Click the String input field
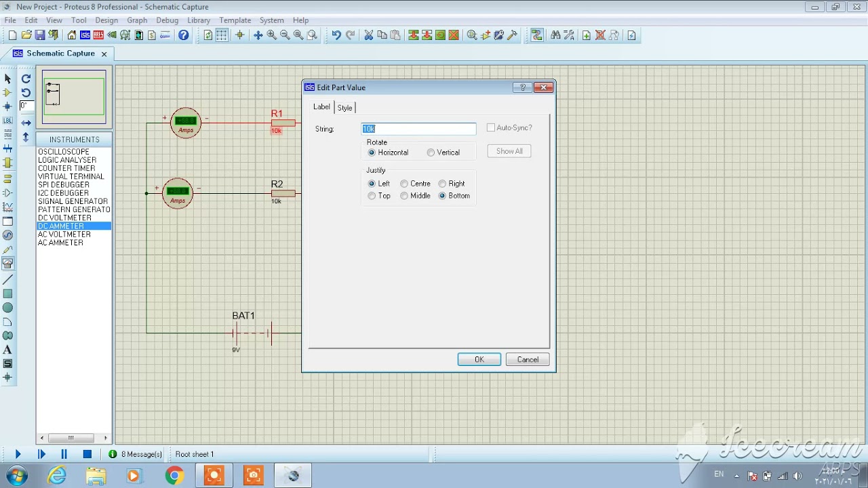This screenshot has height=488, width=868. [x=419, y=129]
